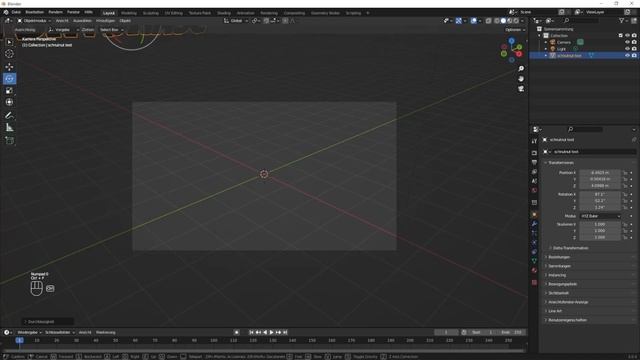
Task: Open the Rendern menu
Action: point(56,12)
